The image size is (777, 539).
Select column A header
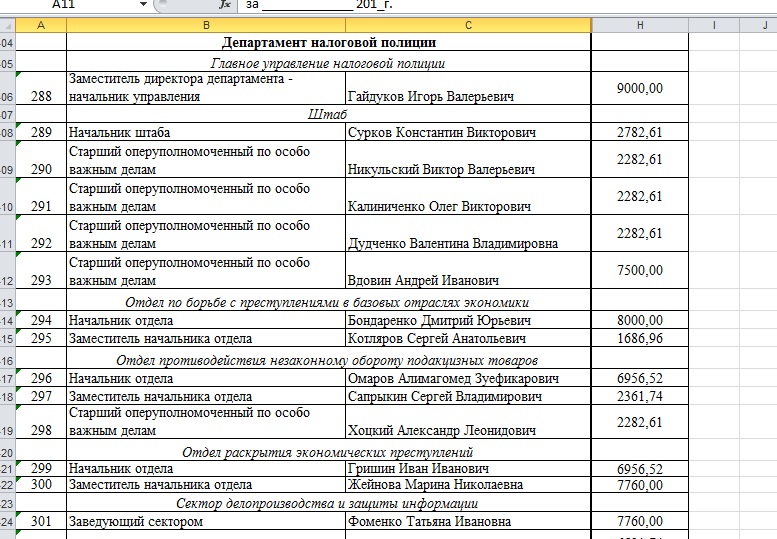click(42, 24)
